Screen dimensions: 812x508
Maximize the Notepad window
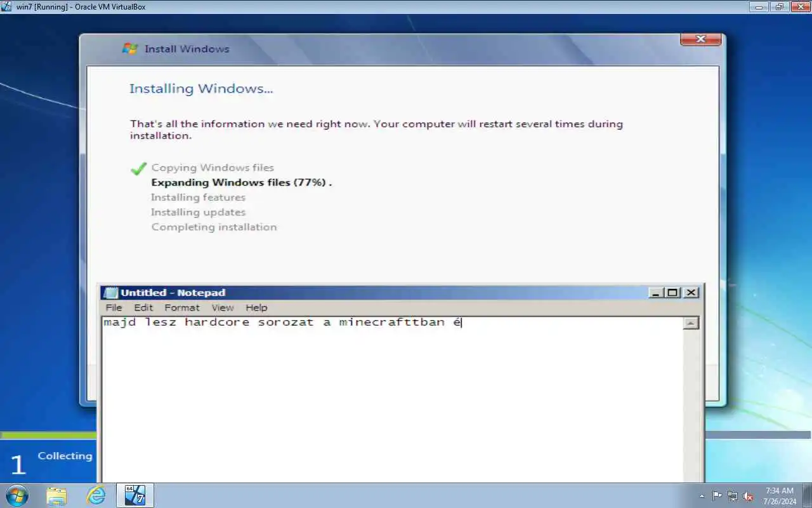[672, 293]
